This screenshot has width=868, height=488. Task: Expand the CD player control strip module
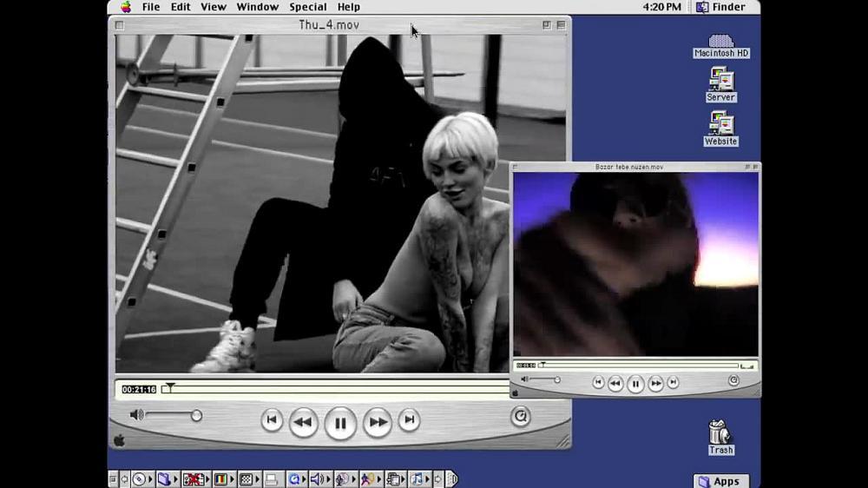(x=140, y=478)
